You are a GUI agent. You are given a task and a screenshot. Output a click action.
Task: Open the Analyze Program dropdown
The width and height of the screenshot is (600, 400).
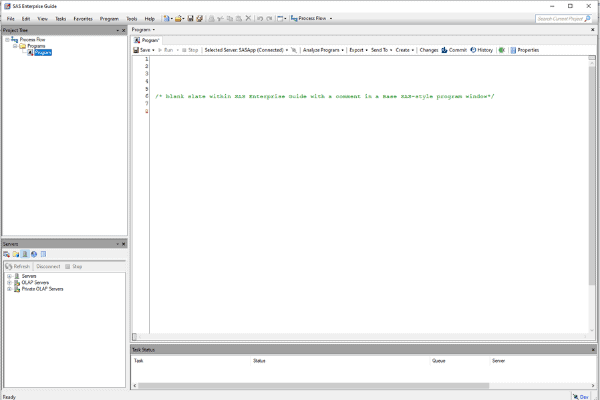tap(342, 50)
